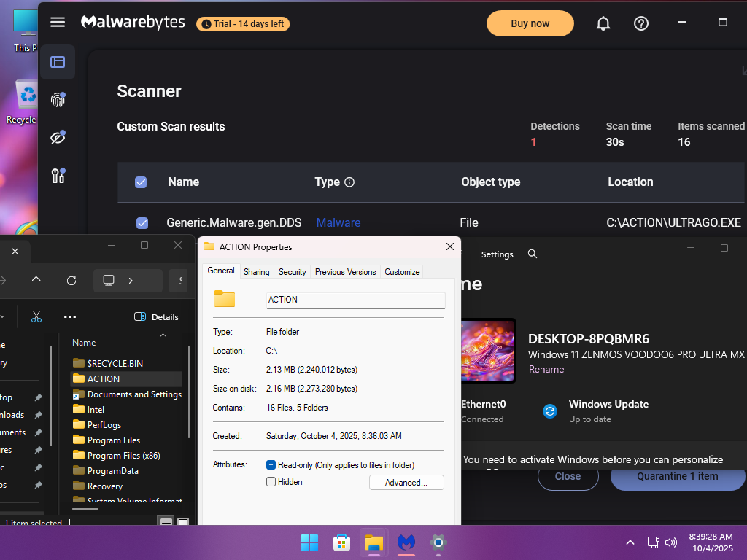Screen dimensions: 747x560
Task: Click the Rename link in Settings
Action: (546, 369)
